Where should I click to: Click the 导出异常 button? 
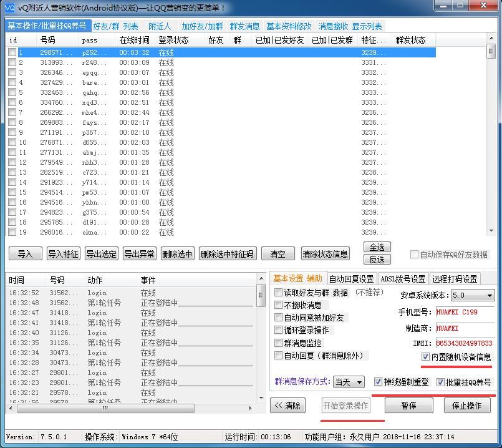(139, 253)
